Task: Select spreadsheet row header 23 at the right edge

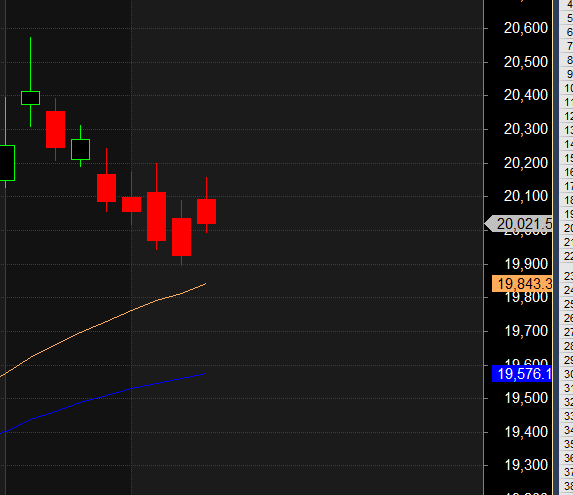Action: coord(567,276)
